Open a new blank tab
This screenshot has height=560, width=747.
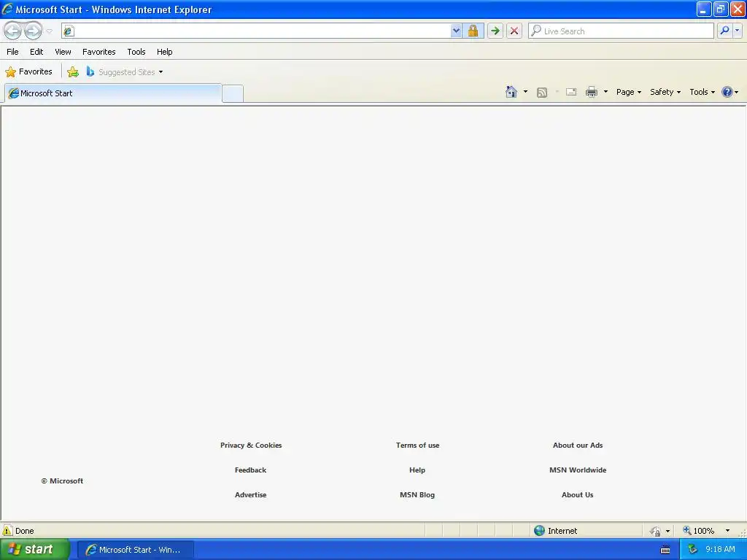pos(233,94)
